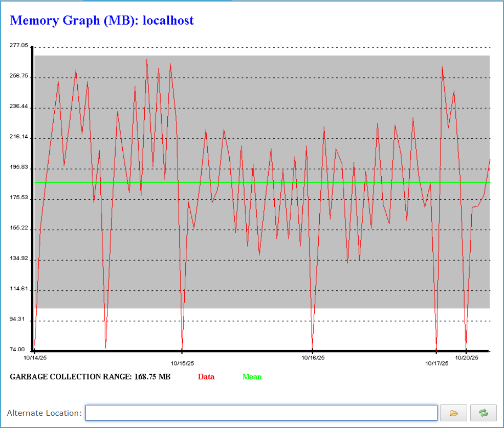Viewport: 504px width, 428px height.
Task: Click the 94.31 y-axis value
Action: pos(19,319)
